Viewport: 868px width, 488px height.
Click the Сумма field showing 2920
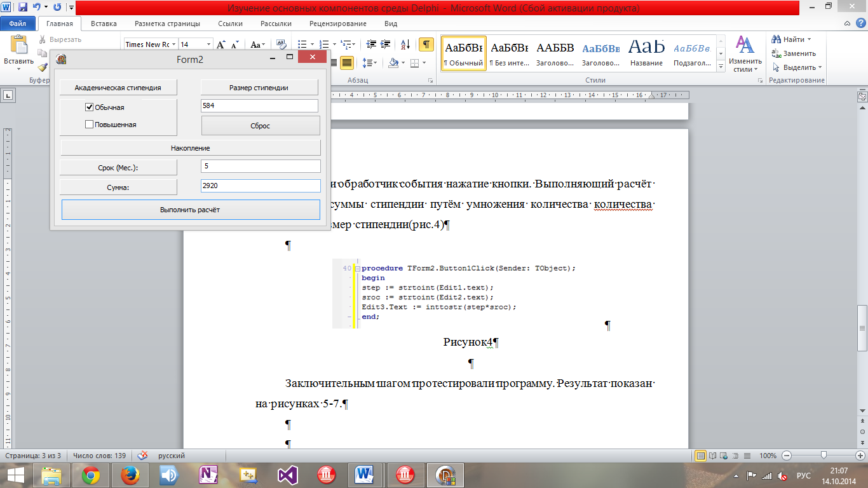point(261,186)
